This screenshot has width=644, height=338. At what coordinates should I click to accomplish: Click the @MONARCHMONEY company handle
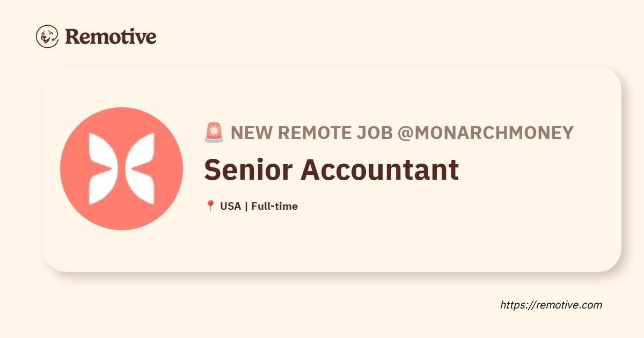pyautogui.click(x=485, y=133)
